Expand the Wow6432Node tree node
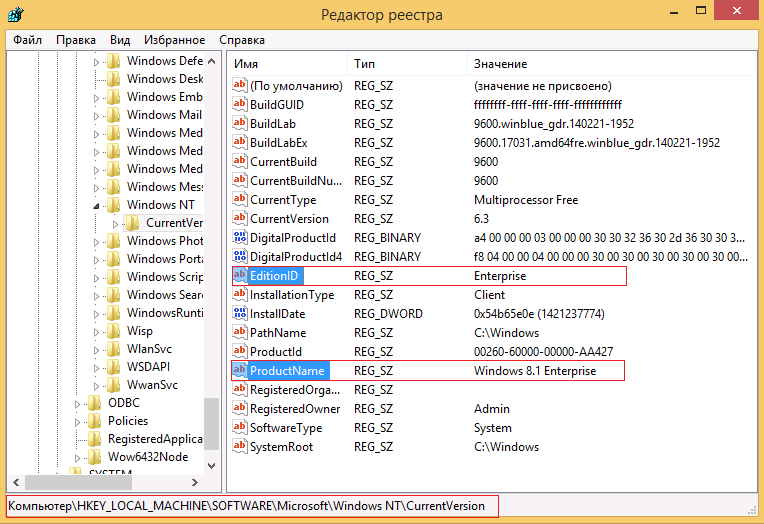Screen dimensions: 764x524 77,458
